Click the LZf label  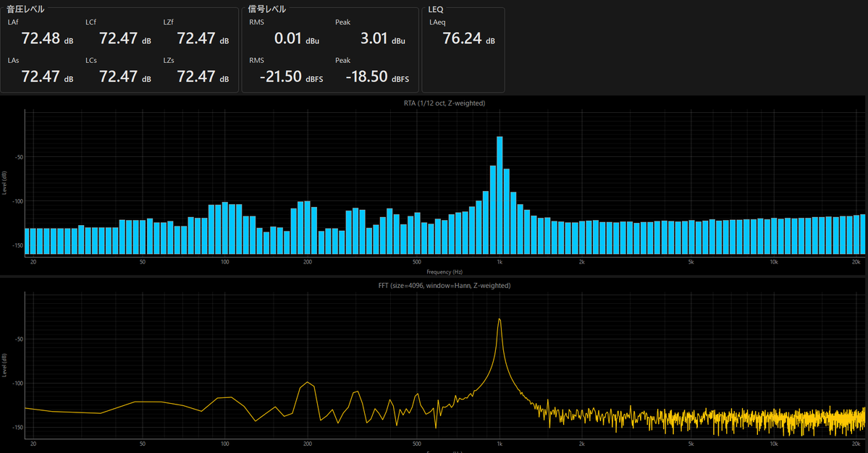[168, 22]
